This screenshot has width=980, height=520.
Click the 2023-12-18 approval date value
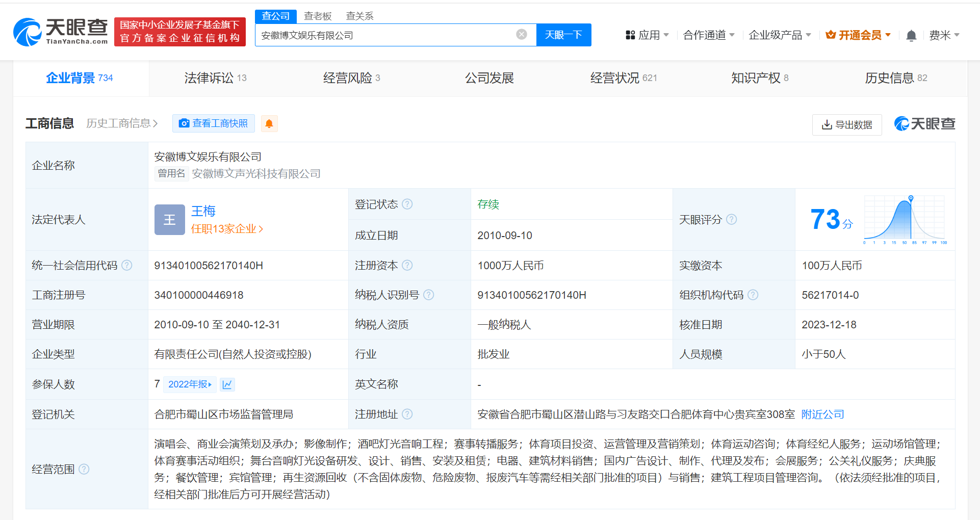coord(829,324)
